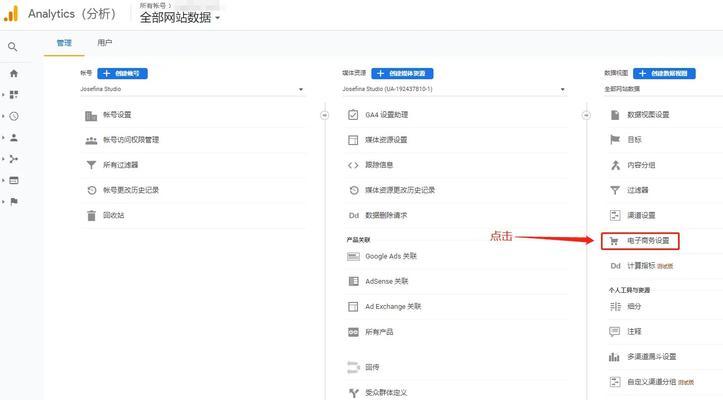
Task: Click history icon for 帐号更改历史记录
Action: coord(91,190)
